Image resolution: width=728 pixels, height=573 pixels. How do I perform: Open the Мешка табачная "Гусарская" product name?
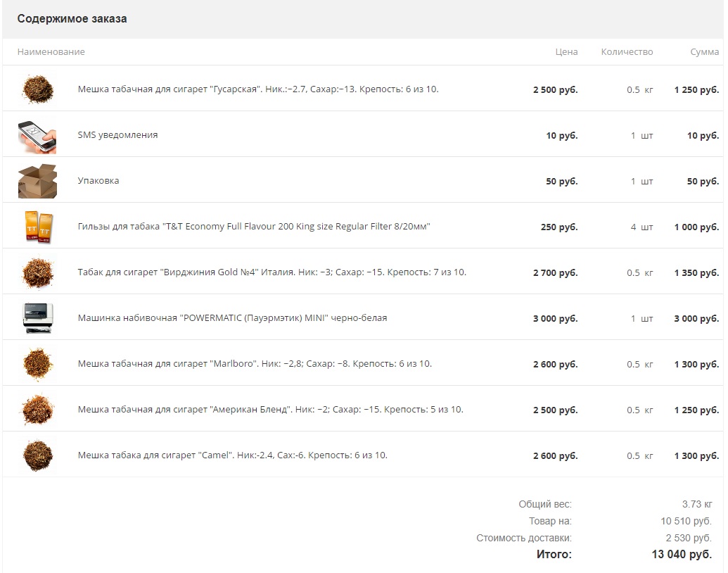(x=257, y=89)
